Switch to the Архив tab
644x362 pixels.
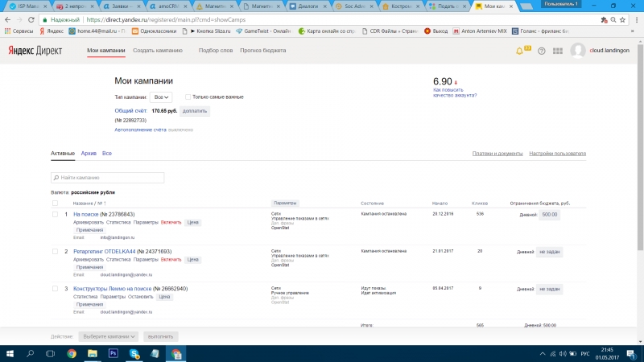point(89,153)
